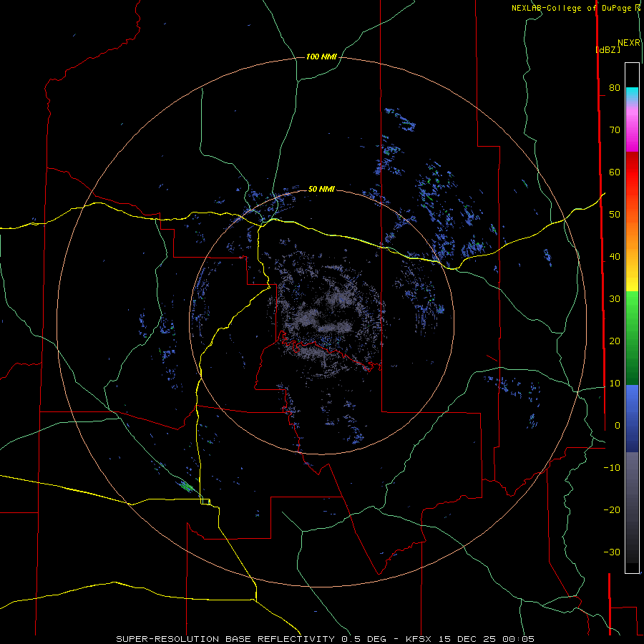
Task: Click the SUPER-RESOLUTION BASE REFLECTIVITY caption text
Action: (x=225, y=639)
